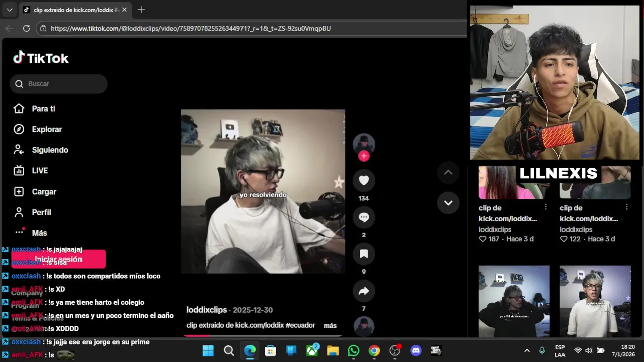Click the microphone icon in system tray
This screenshot has width=644, height=362.
(x=542, y=350)
